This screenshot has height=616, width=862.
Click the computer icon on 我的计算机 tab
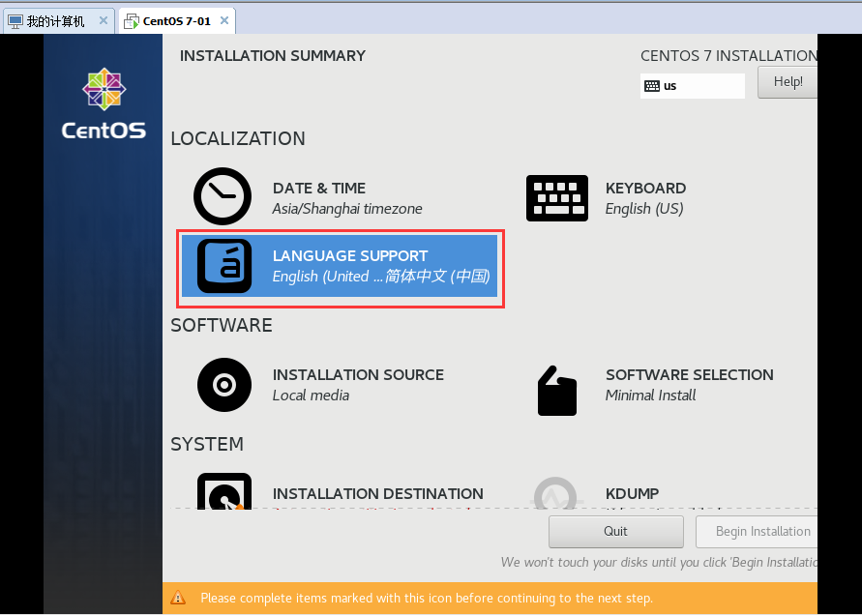pyautogui.click(x=15, y=21)
